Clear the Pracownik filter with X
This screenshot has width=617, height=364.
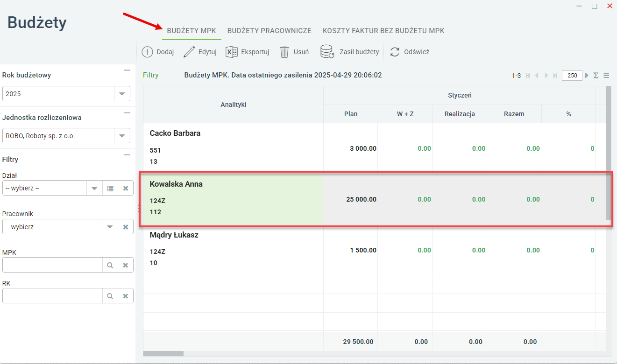point(126,227)
